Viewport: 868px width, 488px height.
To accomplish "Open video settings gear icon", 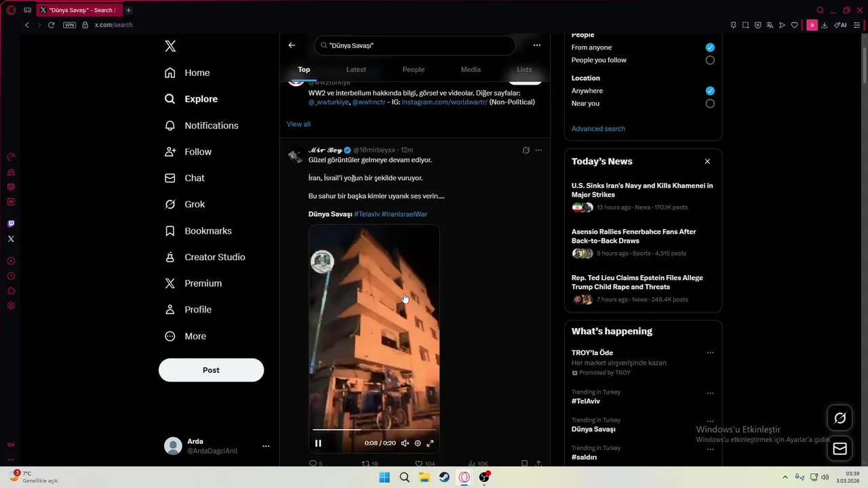I will coord(418,443).
